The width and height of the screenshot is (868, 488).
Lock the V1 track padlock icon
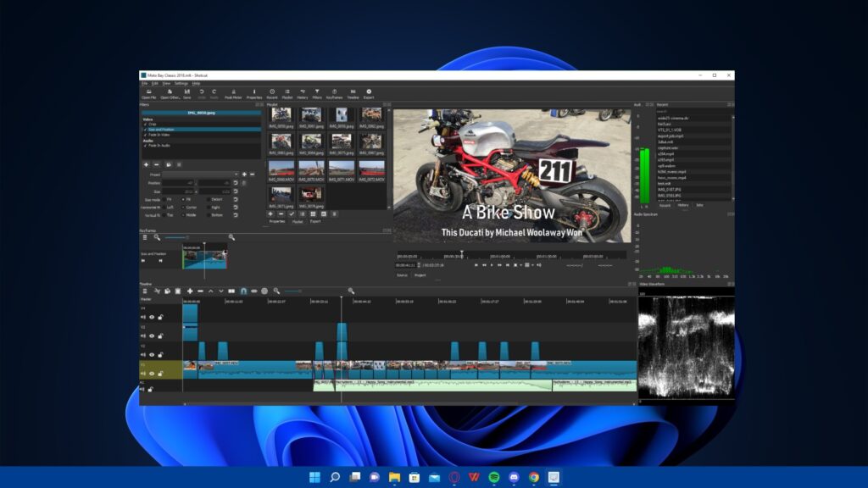pyautogui.click(x=160, y=374)
